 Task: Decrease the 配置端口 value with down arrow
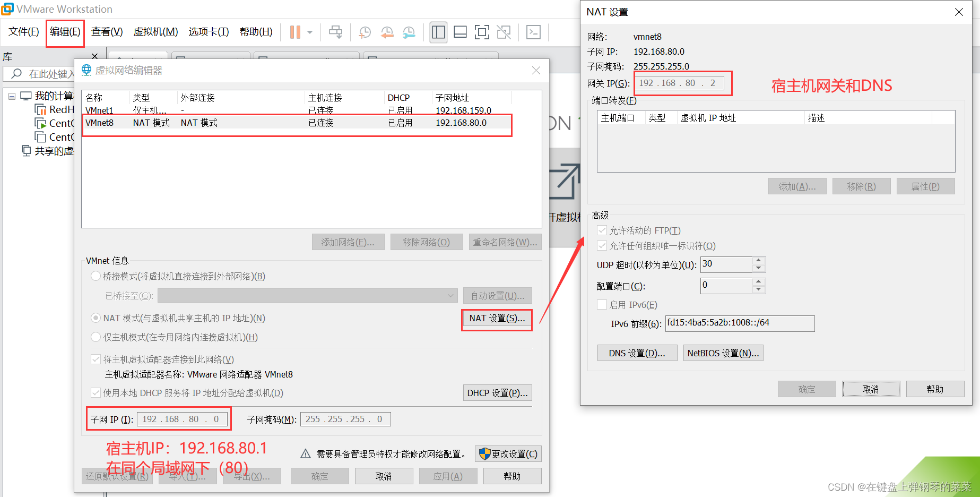click(x=759, y=290)
